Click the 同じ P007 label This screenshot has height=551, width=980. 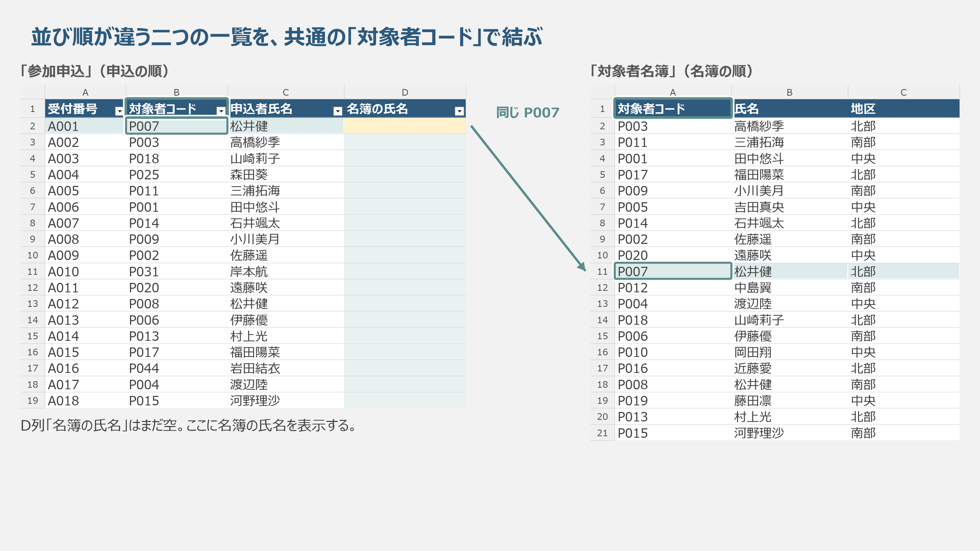pyautogui.click(x=528, y=112)
